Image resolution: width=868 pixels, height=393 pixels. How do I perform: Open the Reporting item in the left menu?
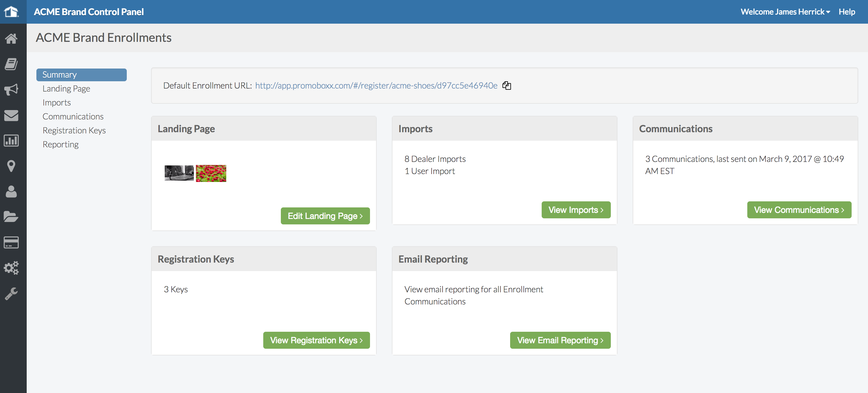click(x=60, y=144)
